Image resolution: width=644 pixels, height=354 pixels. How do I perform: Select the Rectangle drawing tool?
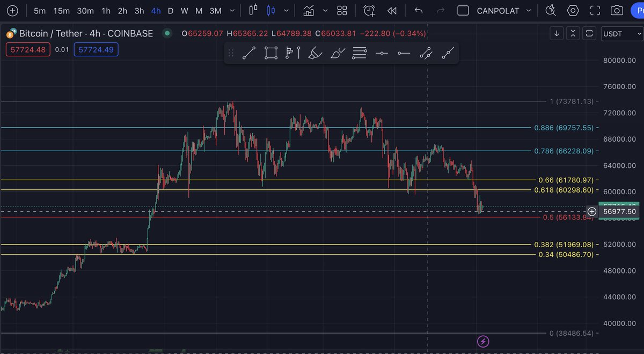pyautogui.click(x=270, y=53)
